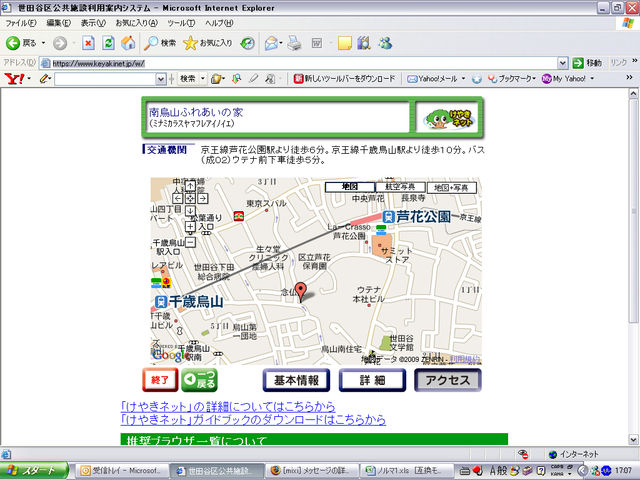Open the ツール(T) menu
The height and width of the screenshot is (480, 640).
(181, 23)
